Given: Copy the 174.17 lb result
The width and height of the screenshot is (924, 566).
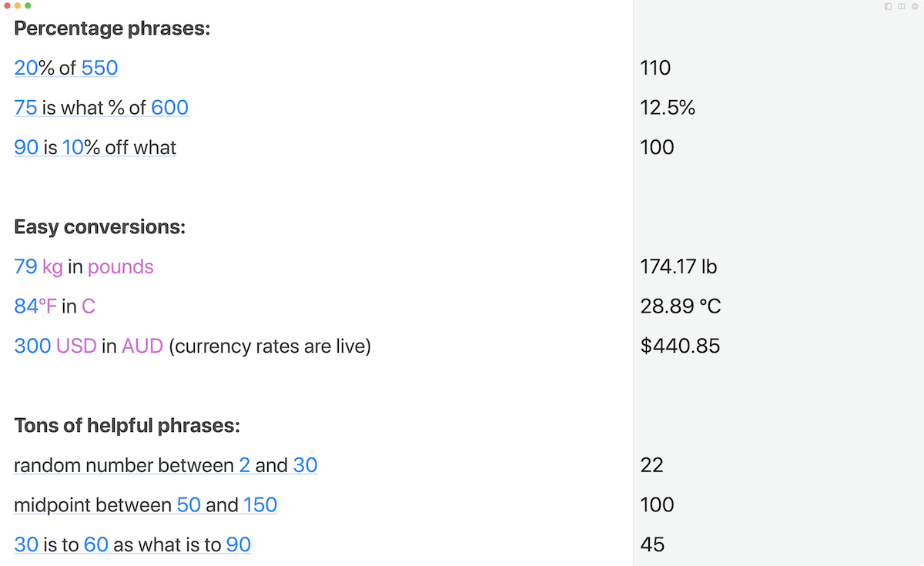Looking at the screenshot, I should click(x=678, y=266).
